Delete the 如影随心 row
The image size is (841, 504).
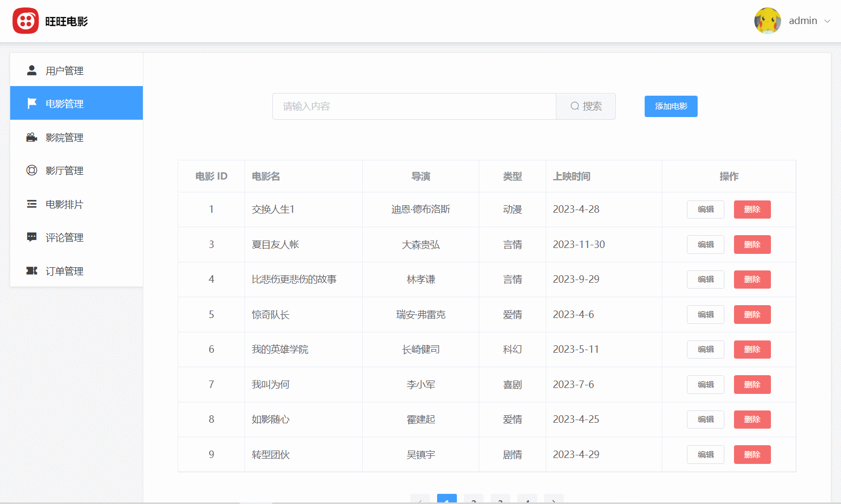click(x=752, y=420)
